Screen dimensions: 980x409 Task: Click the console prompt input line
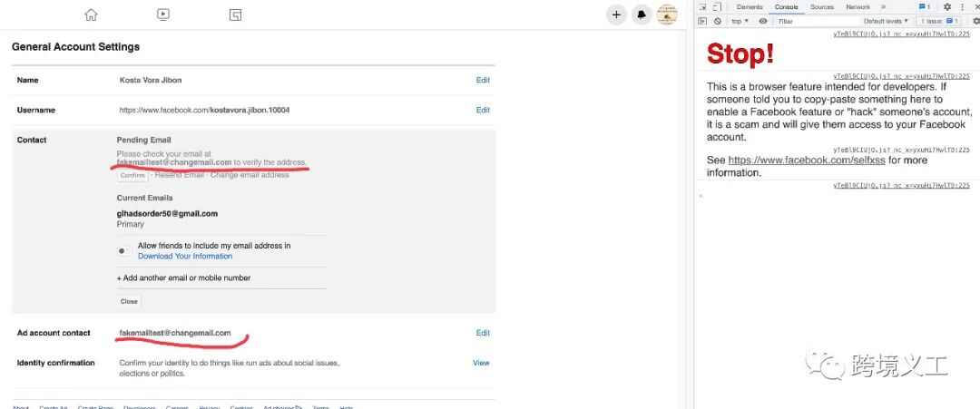pyautogui.click(x=838, y=196)
